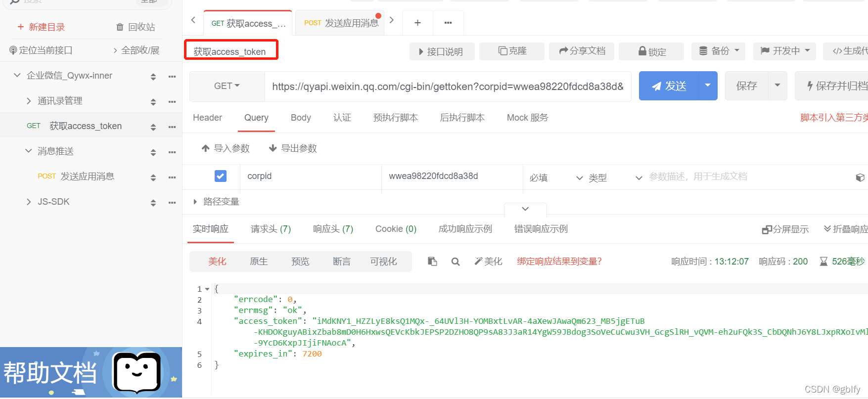Select 原生 raw view
This screenshot has height=399, width=868.
click(259, 262)
